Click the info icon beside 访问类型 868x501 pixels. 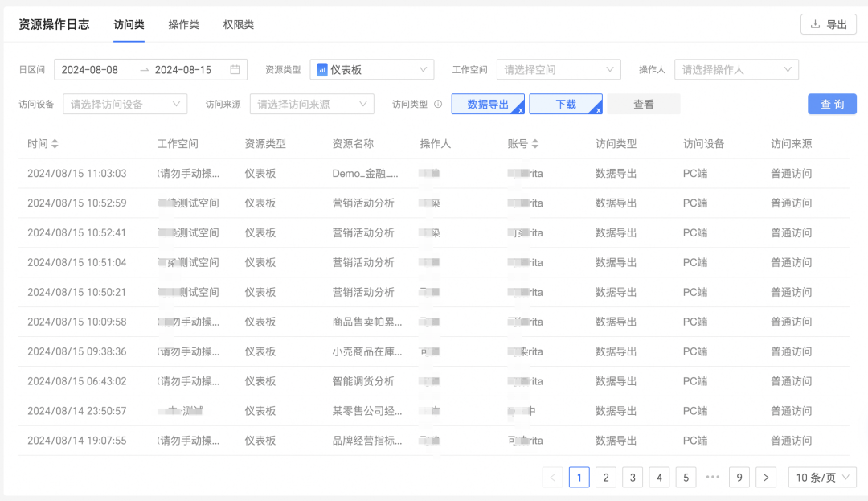click(438, 105)
